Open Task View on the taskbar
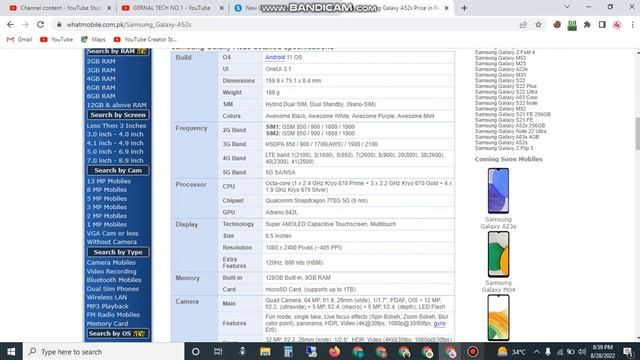This screenshot has height=360, width=640. point(218,351)
